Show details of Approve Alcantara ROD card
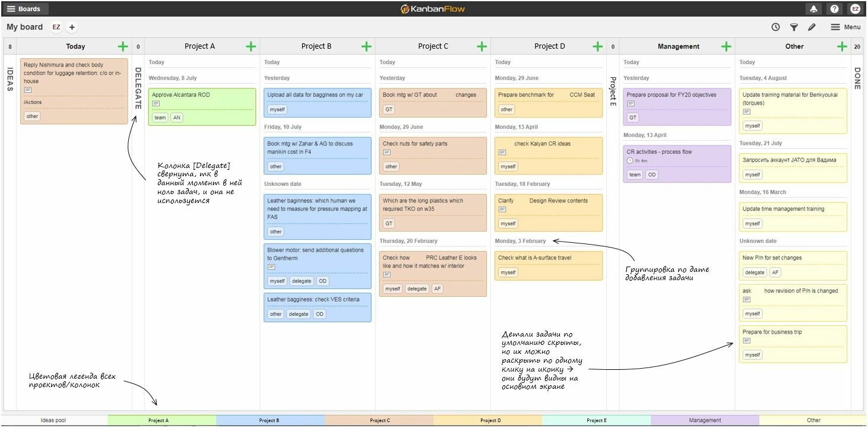Viewport: 868px width, 431px height. [156, 103]
